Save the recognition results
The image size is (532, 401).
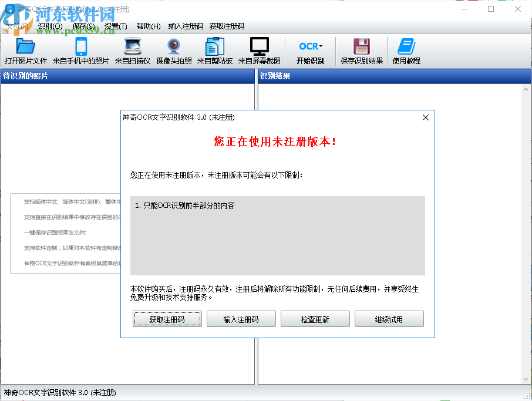361,50
